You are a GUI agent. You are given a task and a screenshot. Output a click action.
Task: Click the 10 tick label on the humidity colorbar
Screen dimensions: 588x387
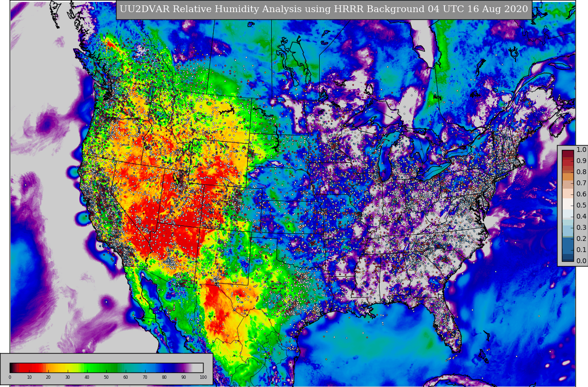[29, 377]
